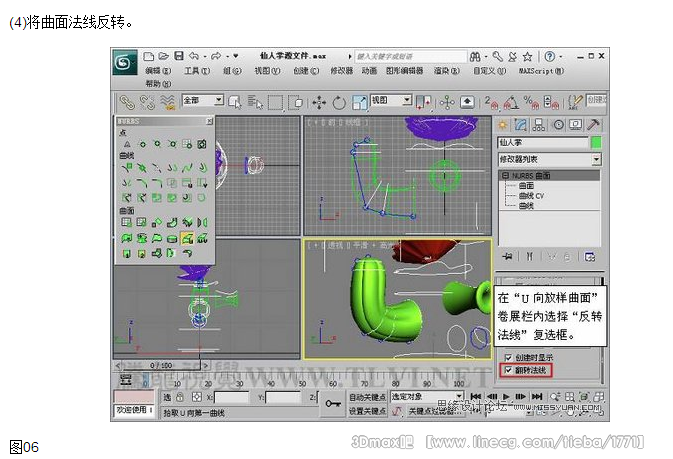Toggle the 2D snaps icon
673x459 pixels.
(491, 102)
